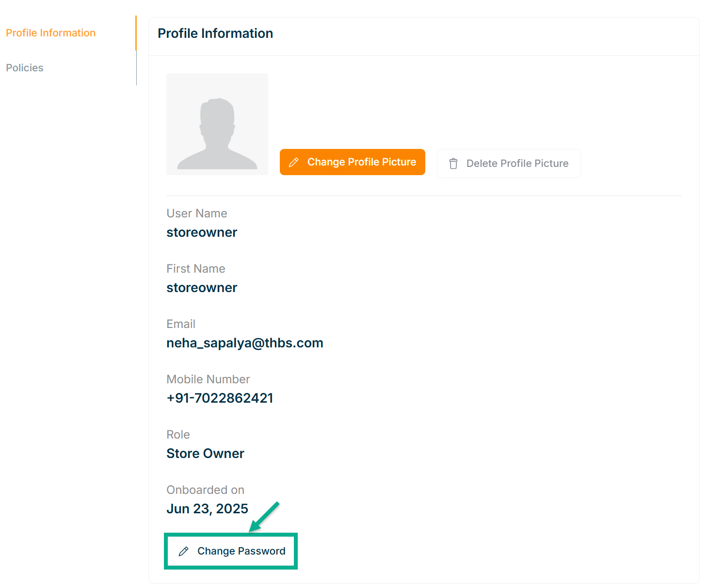Image resolution: width=709 pixels, height=588 pixels.
Task: Click the storeowner value under First Name
Action: point(202,288)
